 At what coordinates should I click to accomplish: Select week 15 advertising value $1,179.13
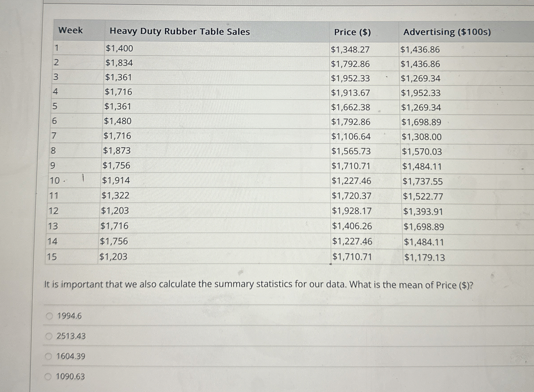(x=425, y=257)
